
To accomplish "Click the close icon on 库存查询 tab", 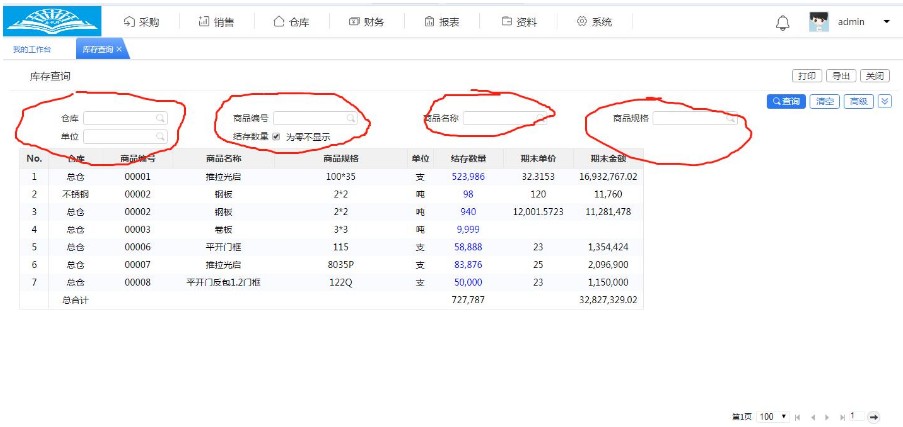I will 120,49.
